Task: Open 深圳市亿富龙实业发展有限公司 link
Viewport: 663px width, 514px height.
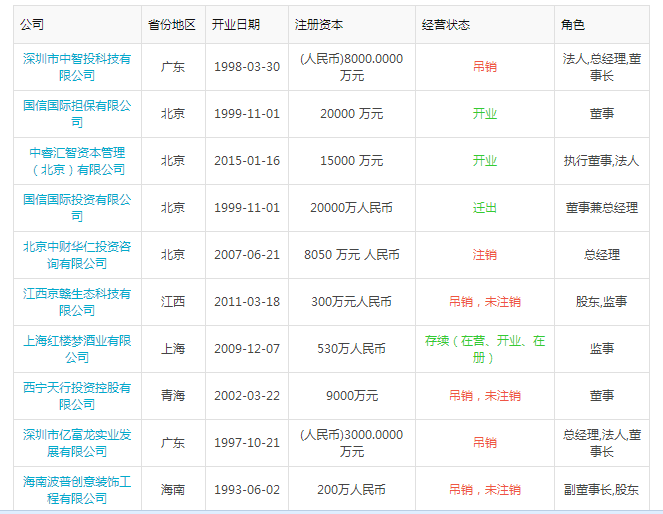Action: tap(77, 443)
